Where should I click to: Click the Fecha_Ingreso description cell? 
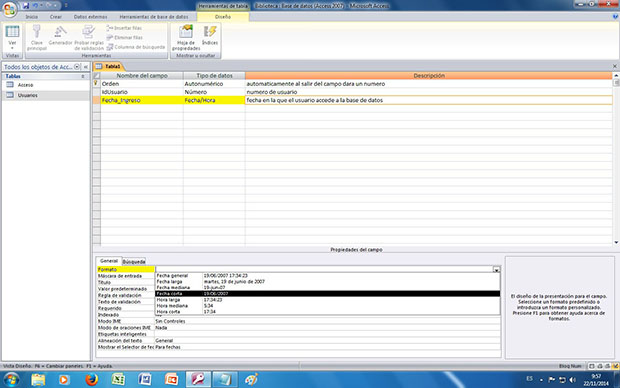pyautogui.click(x=429, y=100)
